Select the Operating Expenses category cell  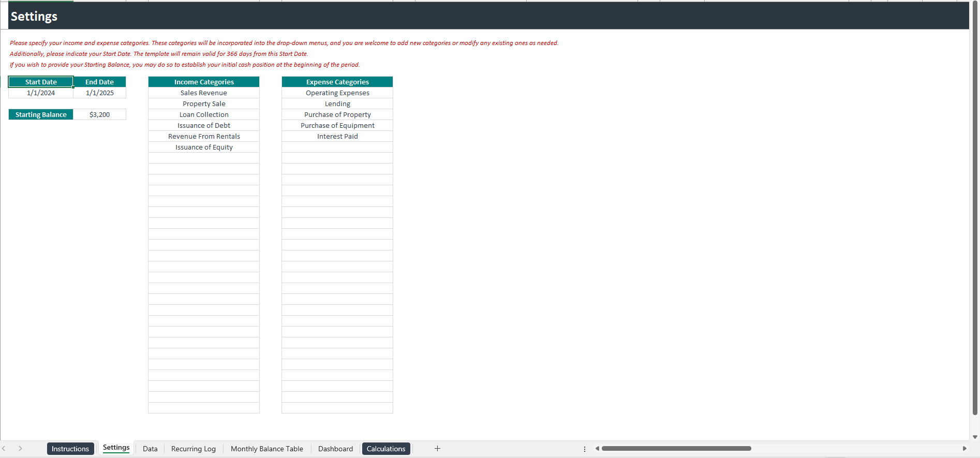337,93
